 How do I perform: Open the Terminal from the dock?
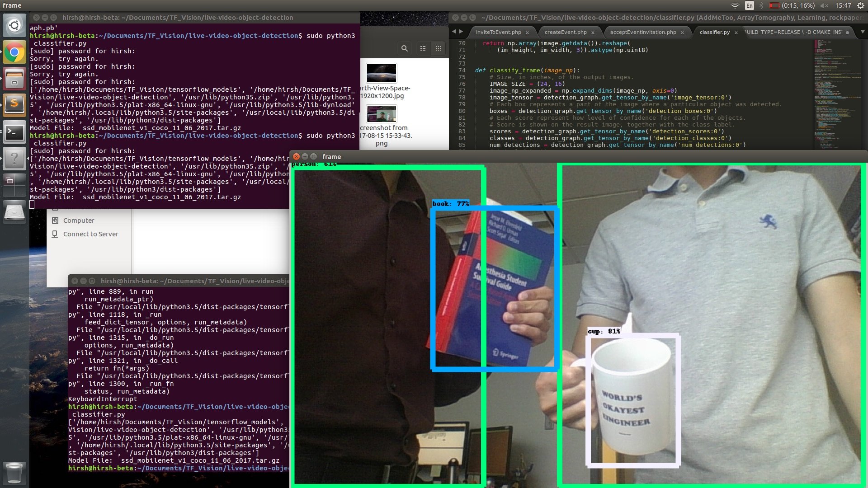[14, 132]
